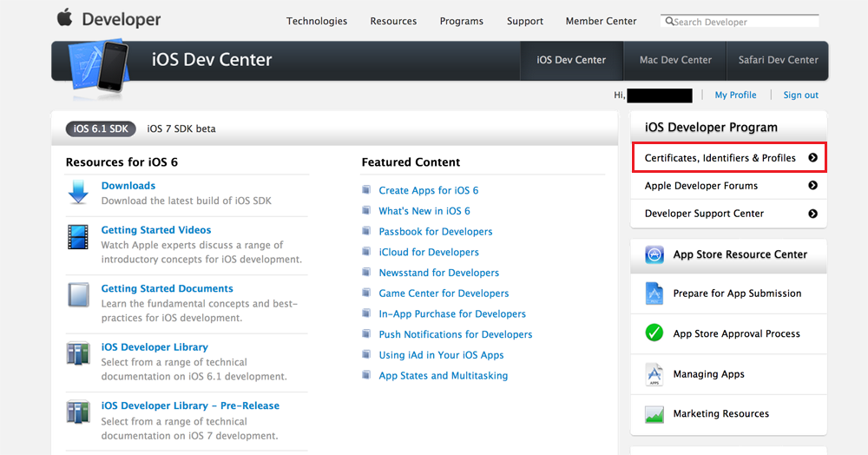Open the iOS Developer Library link
Viewport: 868px width, 455px height.
155,347
